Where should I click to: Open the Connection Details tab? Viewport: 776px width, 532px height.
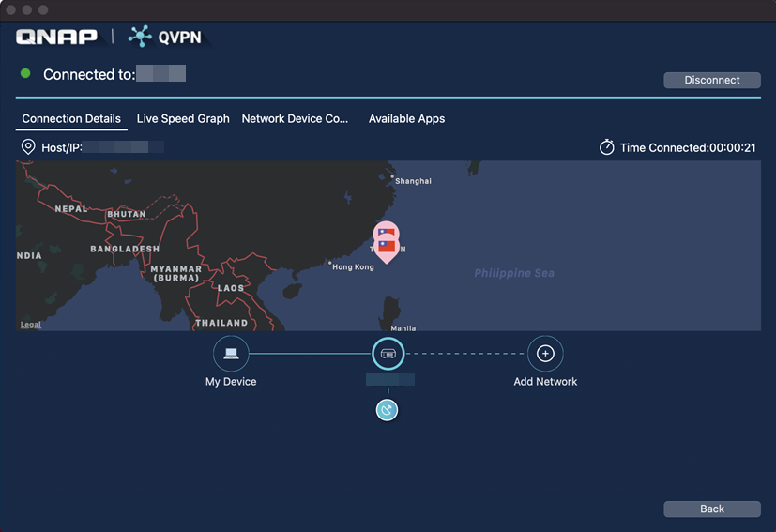[x=71, y=119]
